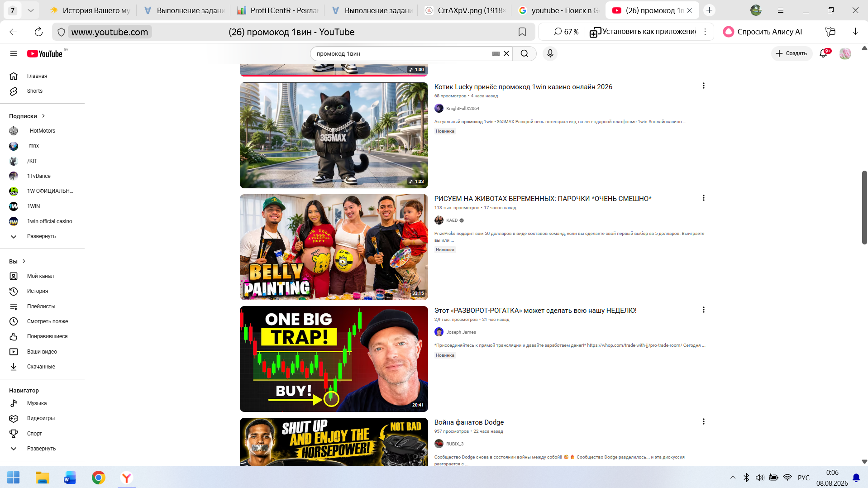
Task: Open a new browser tab with plus
Action: coord(709,10)
